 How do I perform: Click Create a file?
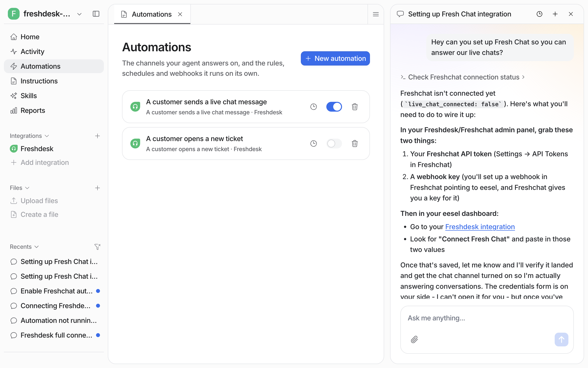[x=54, y=214]
